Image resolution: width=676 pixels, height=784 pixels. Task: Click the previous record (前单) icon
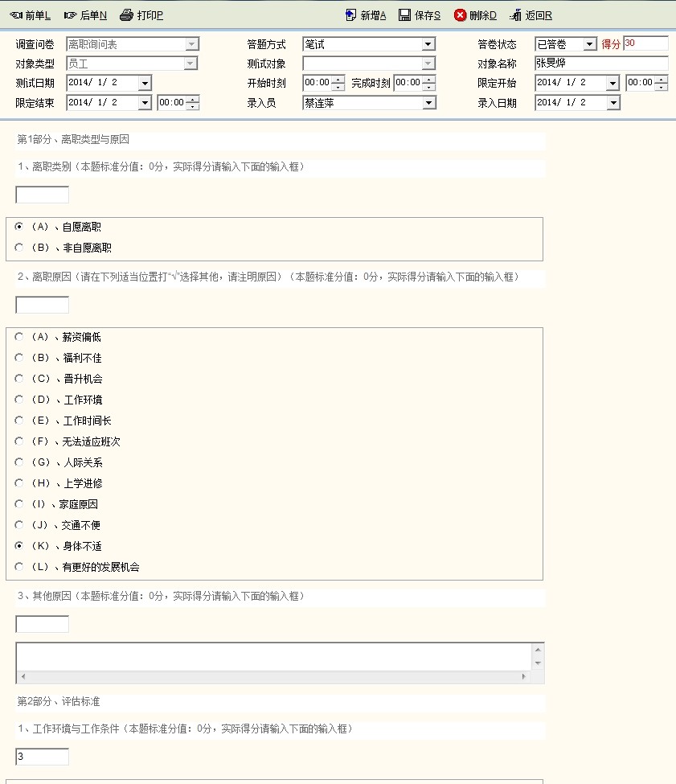pyautogui.click(x=16, y=15)
